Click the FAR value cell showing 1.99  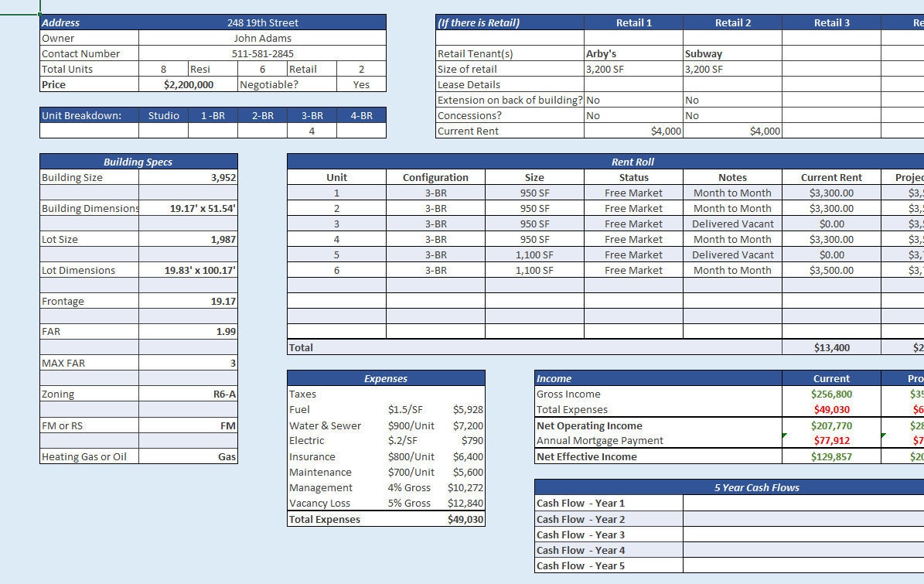point(187,331)
